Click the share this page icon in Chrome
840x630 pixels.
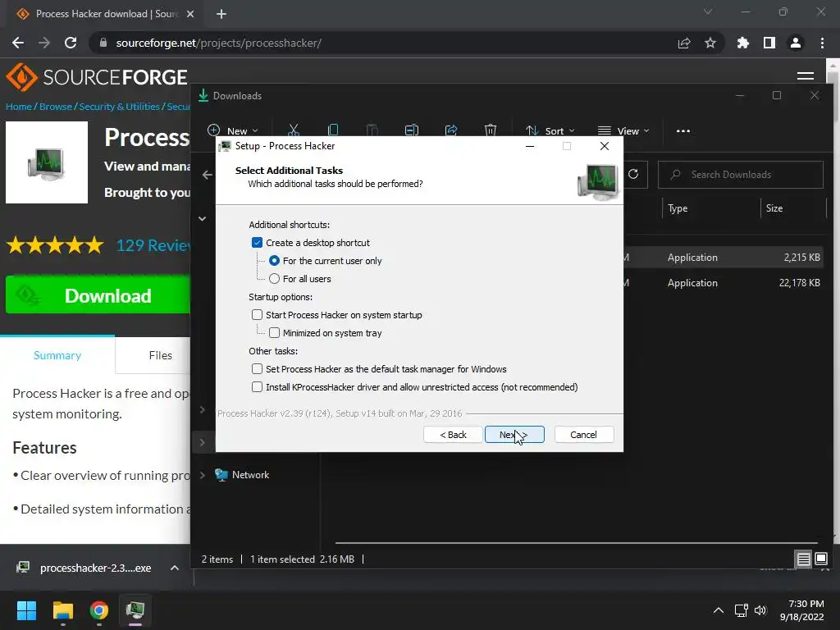coord(684,43)
